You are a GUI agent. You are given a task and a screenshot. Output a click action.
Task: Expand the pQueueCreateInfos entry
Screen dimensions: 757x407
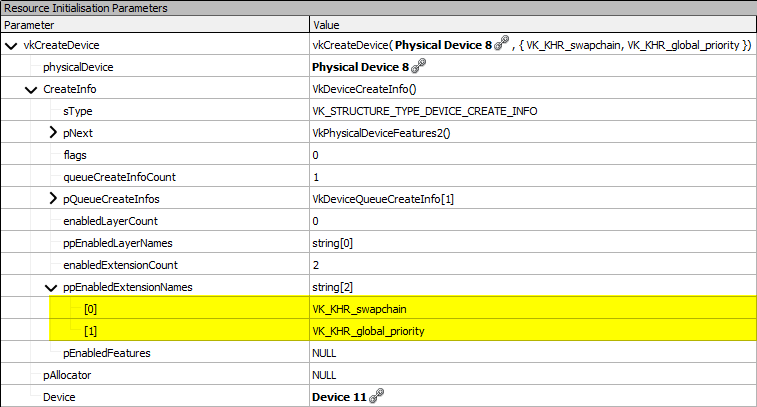tap(53, 199)
